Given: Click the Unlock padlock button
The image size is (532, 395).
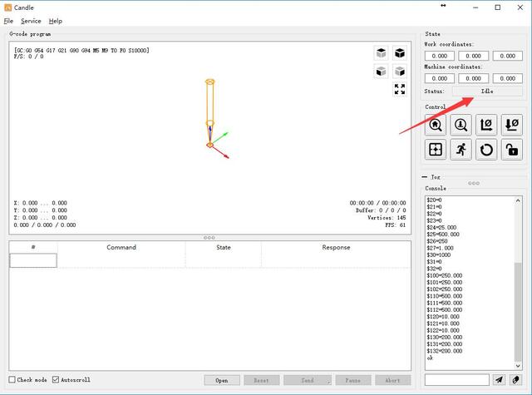Looking at the screenshot, I should [512, 150].
